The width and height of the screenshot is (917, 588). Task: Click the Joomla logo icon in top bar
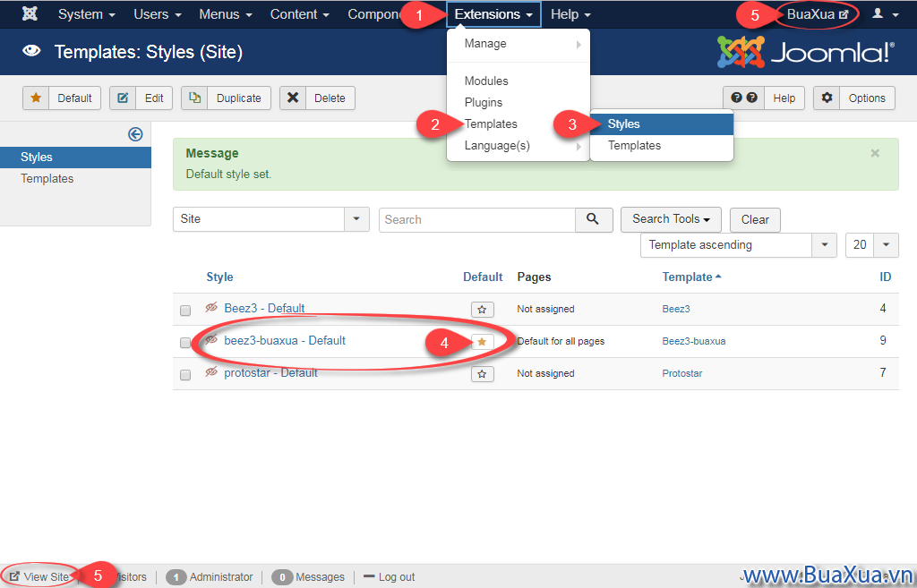(x=30, y=13)
